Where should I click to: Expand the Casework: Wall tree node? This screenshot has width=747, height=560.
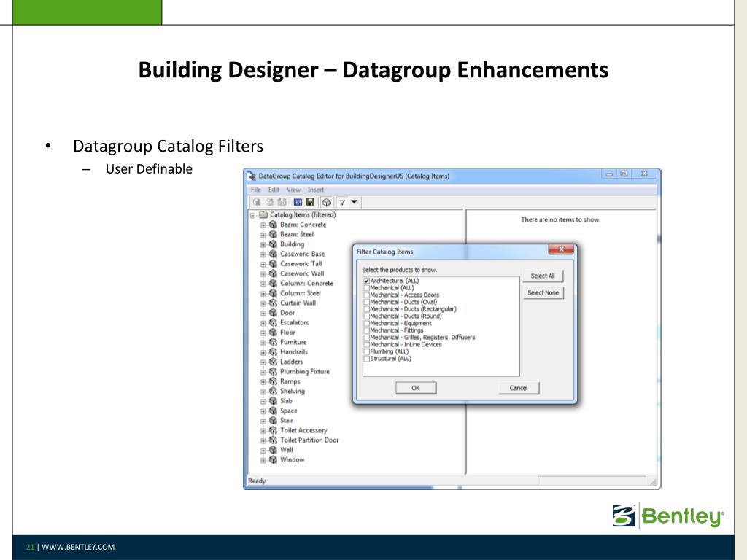coord(263,274)
